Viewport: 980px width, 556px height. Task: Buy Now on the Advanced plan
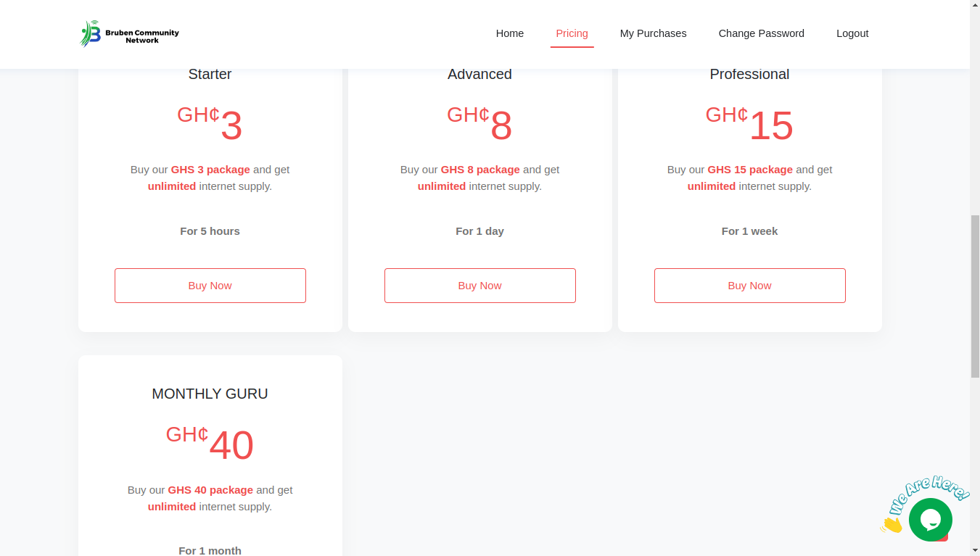pos(479,285)
